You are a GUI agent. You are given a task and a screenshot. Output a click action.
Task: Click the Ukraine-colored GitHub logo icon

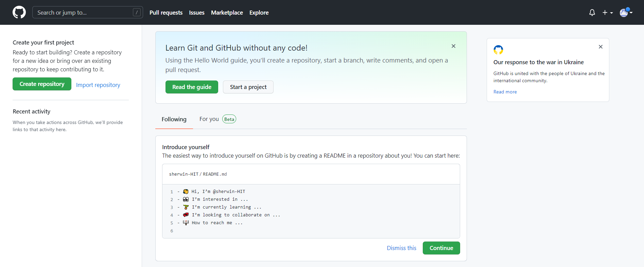[498, 50]
